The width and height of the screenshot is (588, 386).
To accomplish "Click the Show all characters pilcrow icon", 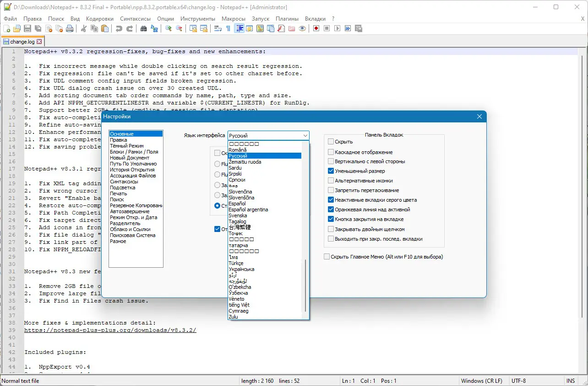I will click(x=228, y=28).
